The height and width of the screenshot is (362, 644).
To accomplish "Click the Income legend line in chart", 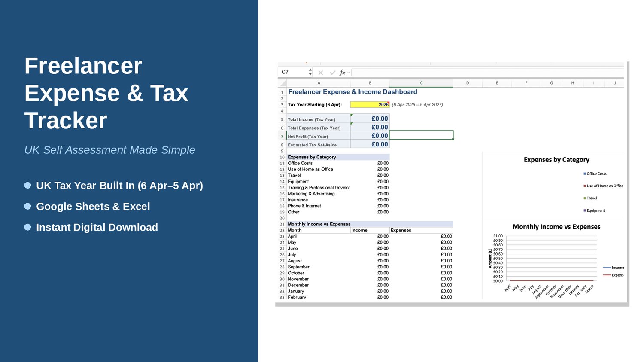I will [x=607, y=268].
